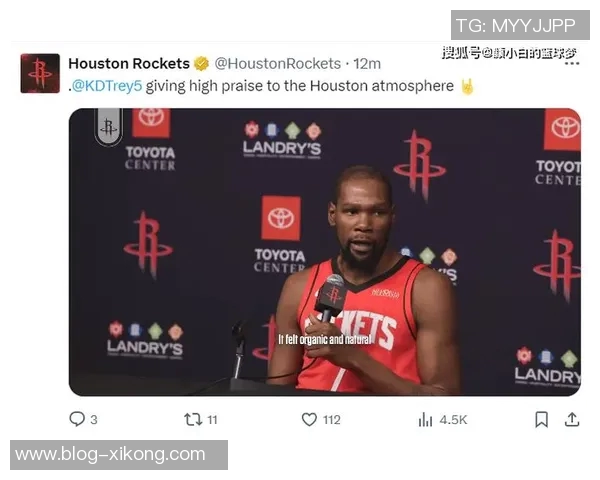Open the Houston Rockets profile avatar
The image size is (600, 480).
(40, 73)
